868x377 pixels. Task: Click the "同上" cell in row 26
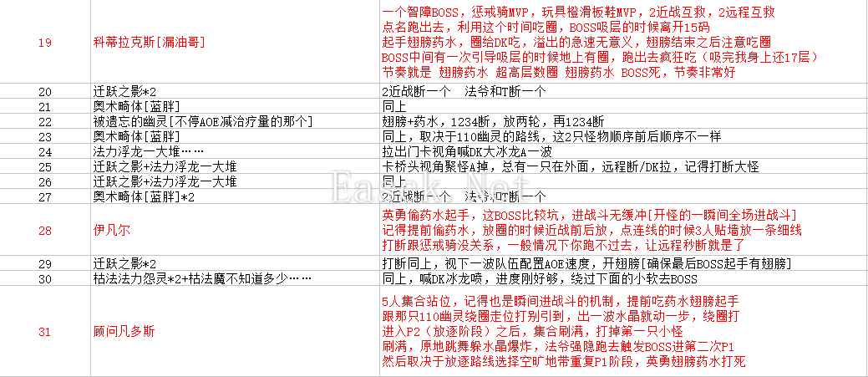(395, 181)
